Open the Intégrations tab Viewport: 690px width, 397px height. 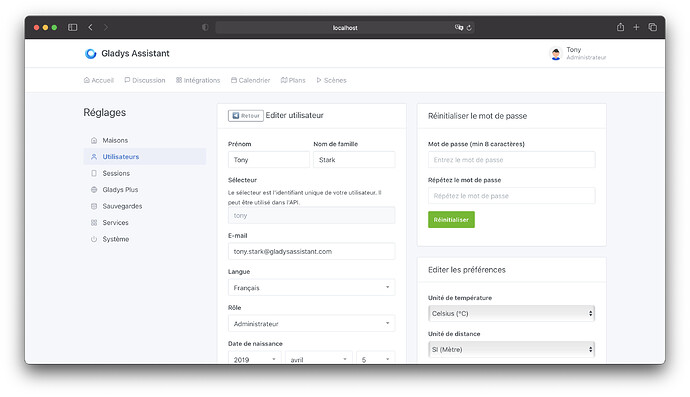pyautogui.click(x=198, y=80)
